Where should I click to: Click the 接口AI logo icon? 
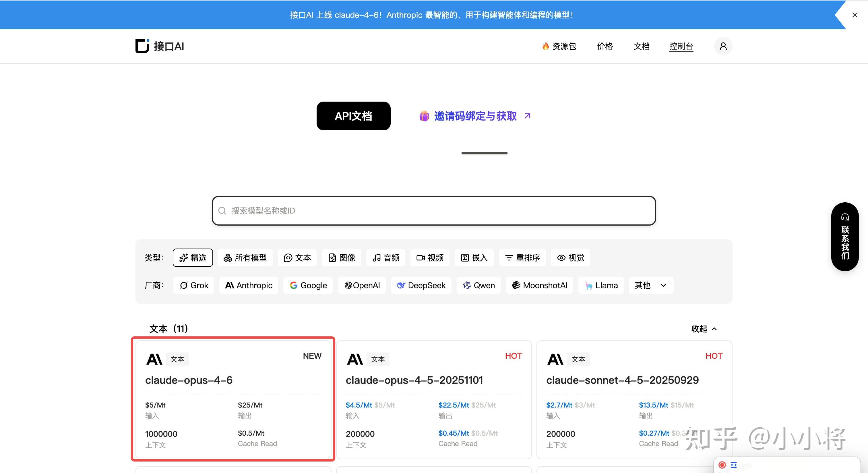142,46
